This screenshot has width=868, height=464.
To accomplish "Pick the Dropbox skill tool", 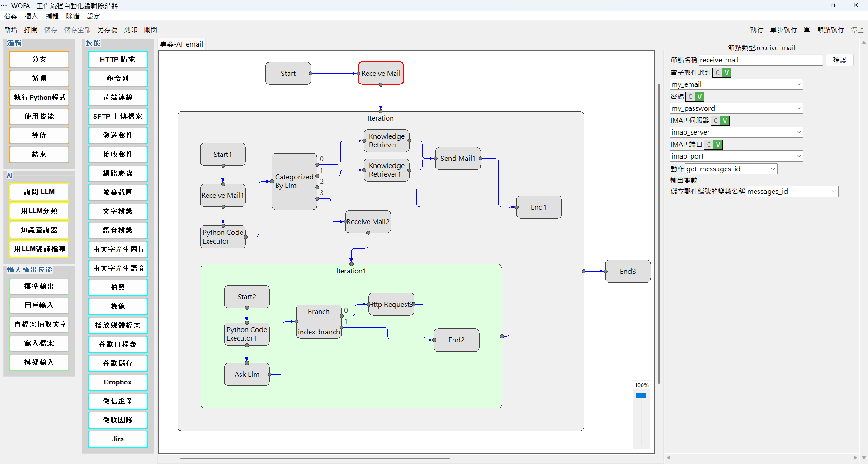I will click(x=118, y=382).
